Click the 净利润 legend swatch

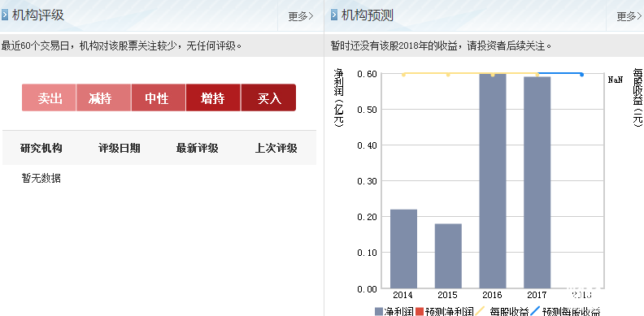pyautogui.click(x=379, y=311)
